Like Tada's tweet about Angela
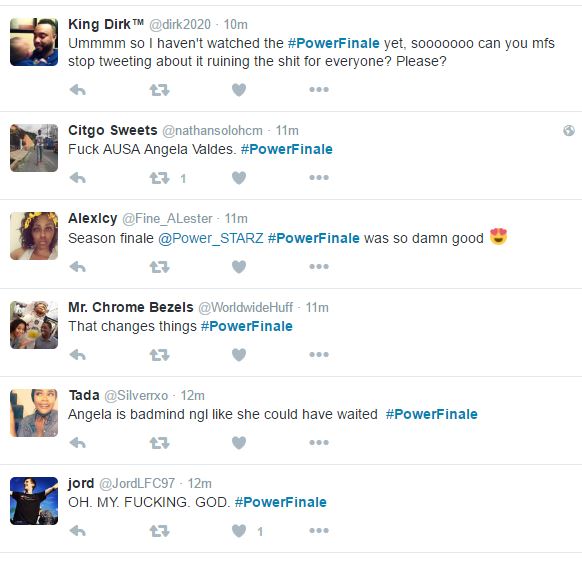Viewport: 582px width, 564px height. (x=239, y=443)
